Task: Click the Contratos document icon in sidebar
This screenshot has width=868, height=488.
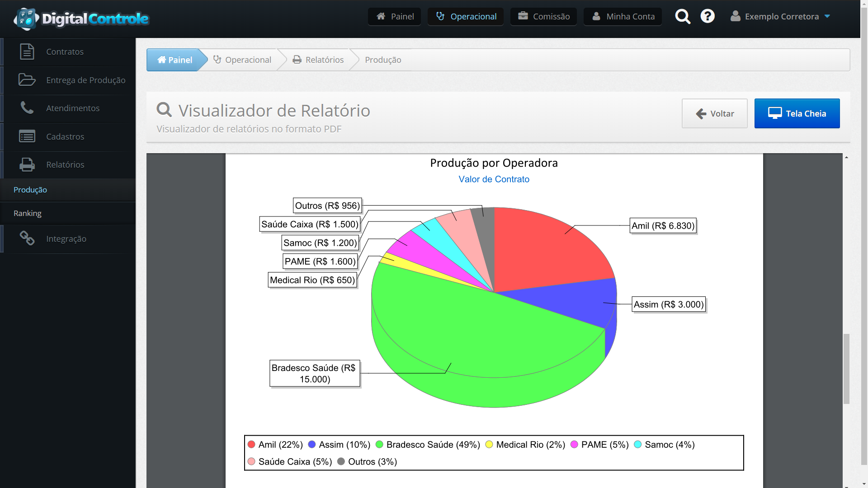Action: 27,52
